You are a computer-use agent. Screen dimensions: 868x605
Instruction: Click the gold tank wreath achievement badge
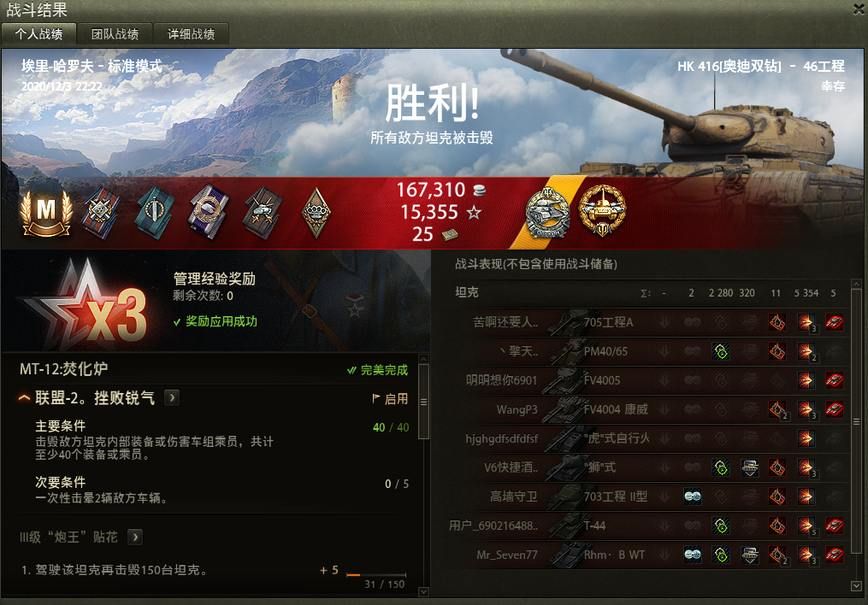point(602,210)
